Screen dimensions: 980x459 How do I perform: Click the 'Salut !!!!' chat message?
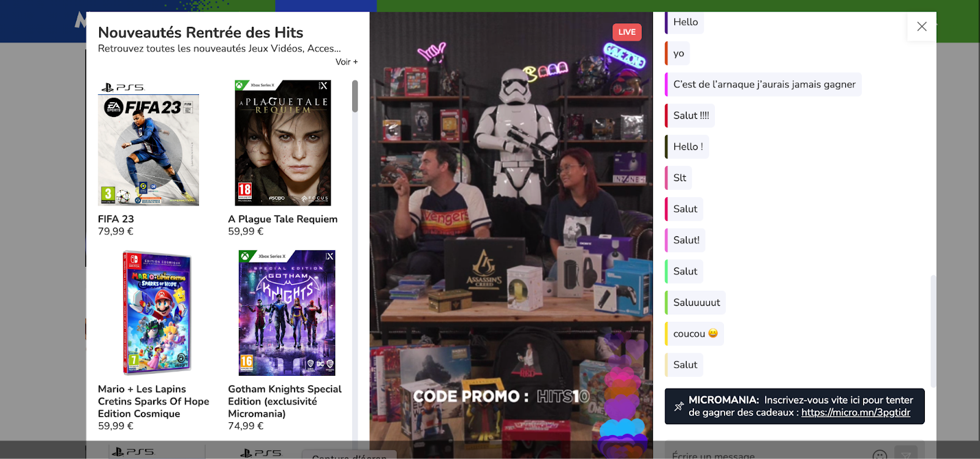tap(691, 116)
